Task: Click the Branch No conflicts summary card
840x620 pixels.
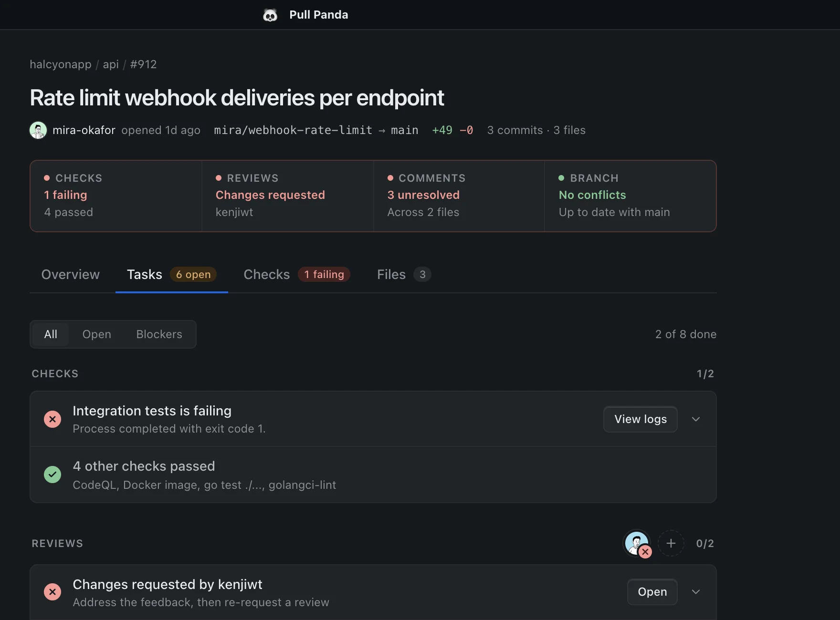Action: (x=630, y=196)
